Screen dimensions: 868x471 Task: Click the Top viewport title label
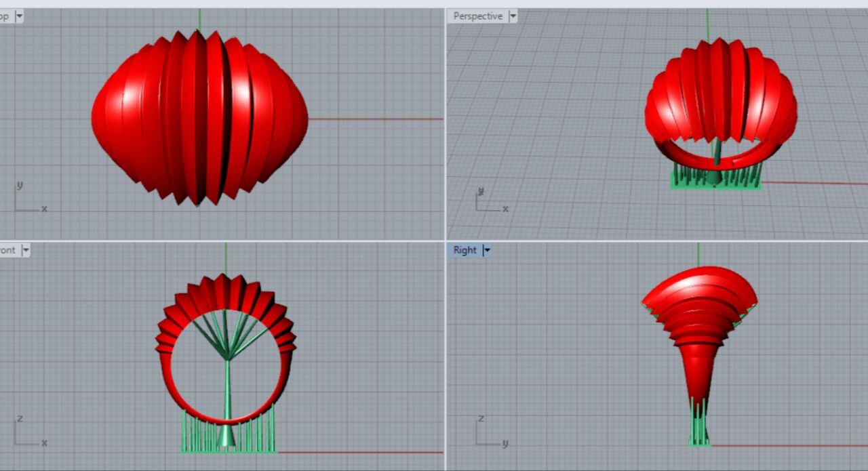(x=5, y=16)
